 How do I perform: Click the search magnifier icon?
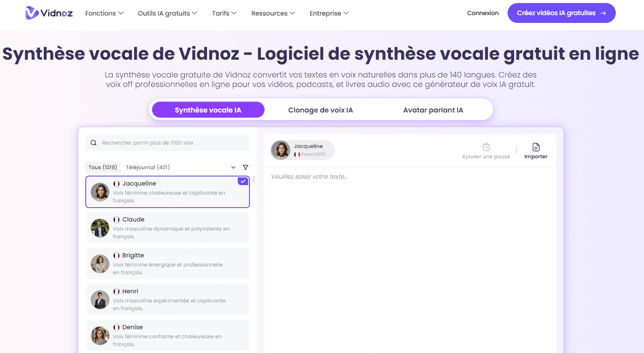[94, 143]
